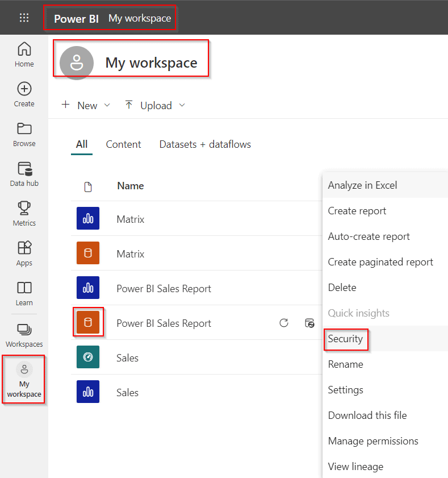Schedule refresh for Power BI Sales Report dataset
The image size is (448, 478).
pos(309,323)
